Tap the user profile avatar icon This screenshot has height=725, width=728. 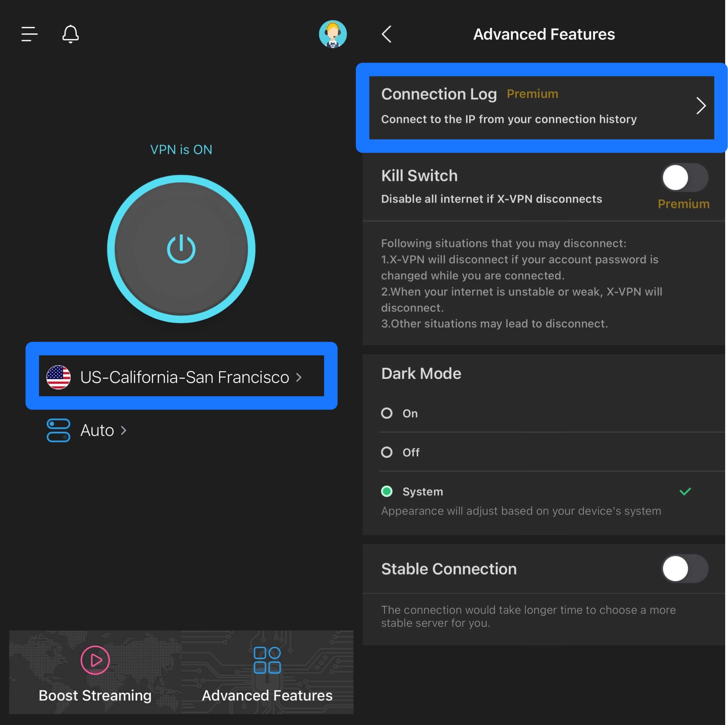tap(332, 33)
